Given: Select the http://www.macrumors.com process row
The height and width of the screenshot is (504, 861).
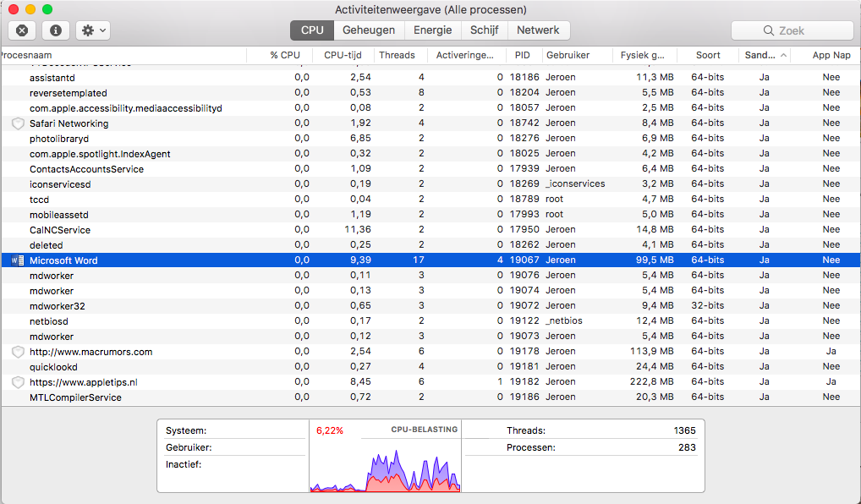Looking at the screenshot, I should 430,352.
